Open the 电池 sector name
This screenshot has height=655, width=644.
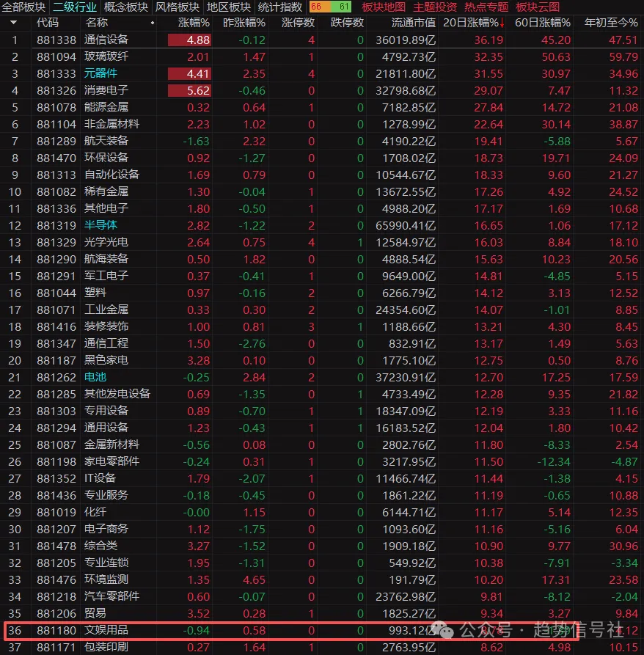pos(95,377)
